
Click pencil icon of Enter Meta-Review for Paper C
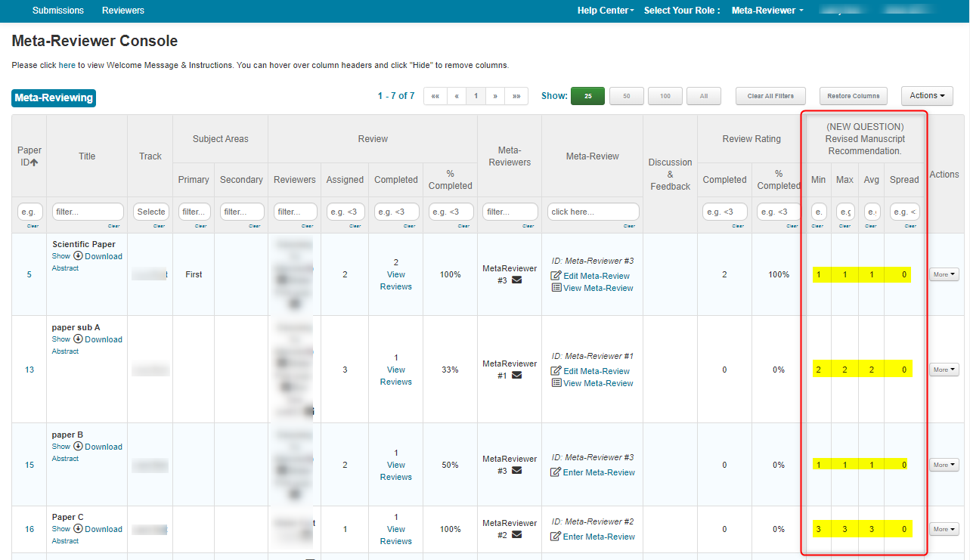click(556, 537)
